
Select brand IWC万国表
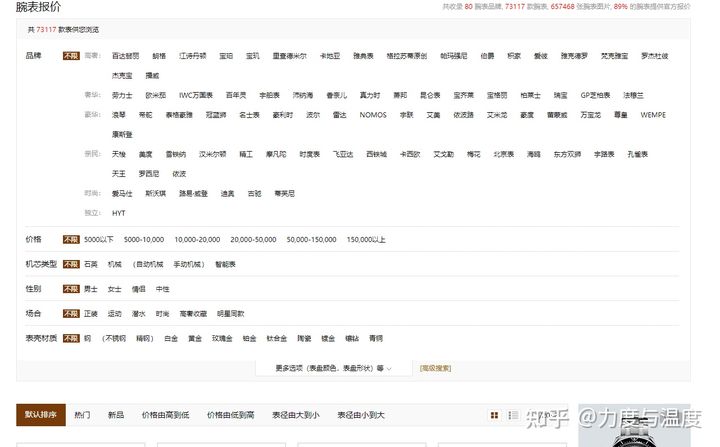[x=196, y=96]
